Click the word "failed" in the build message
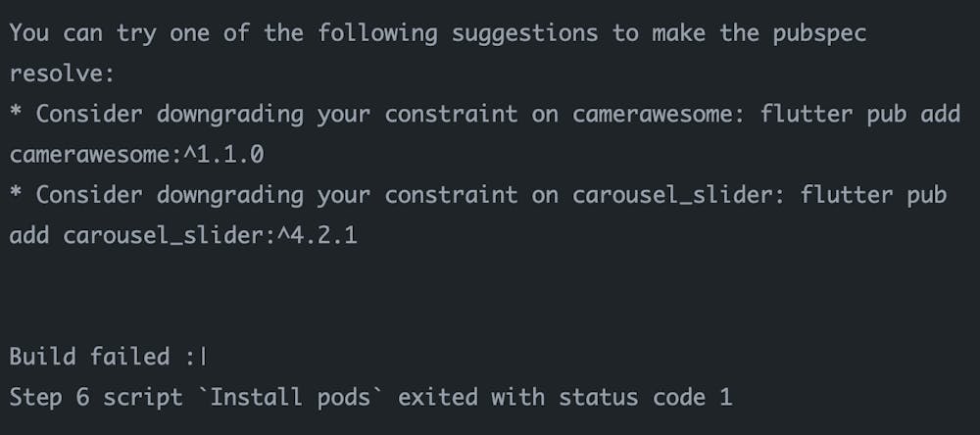Screen dimensions: 980x435 click(130, 357)
